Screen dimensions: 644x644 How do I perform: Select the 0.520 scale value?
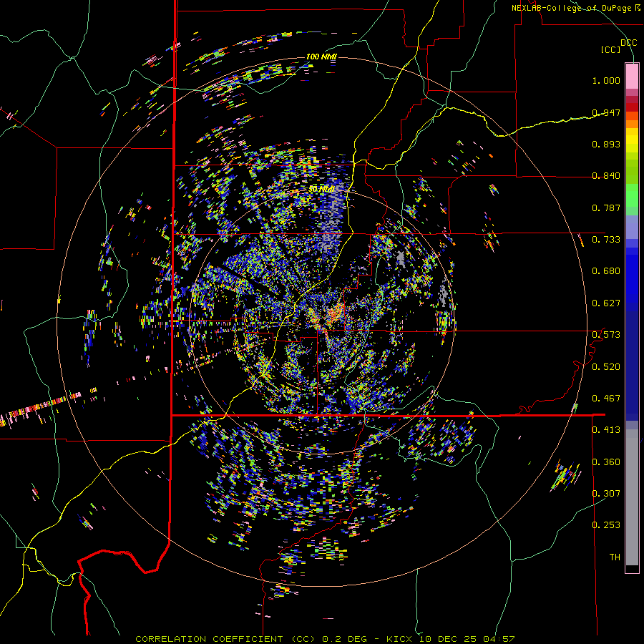[606, 367]
